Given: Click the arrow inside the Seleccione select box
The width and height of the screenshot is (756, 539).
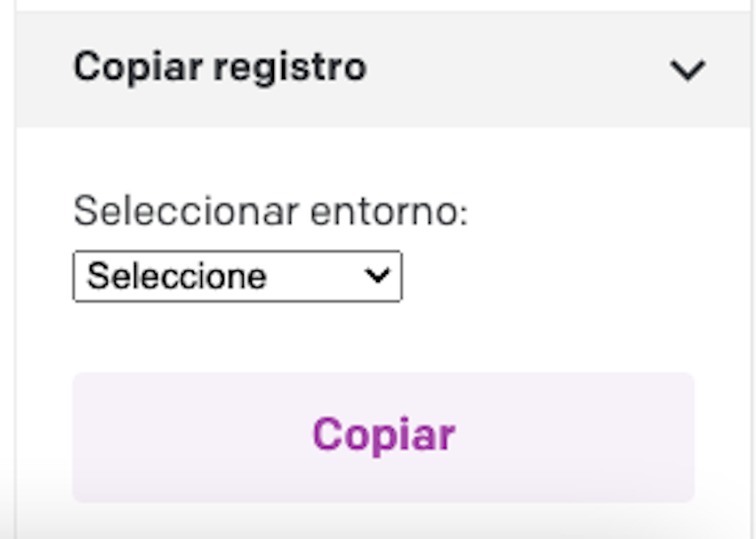Looking at the screenshot, I should pos(377,276).
